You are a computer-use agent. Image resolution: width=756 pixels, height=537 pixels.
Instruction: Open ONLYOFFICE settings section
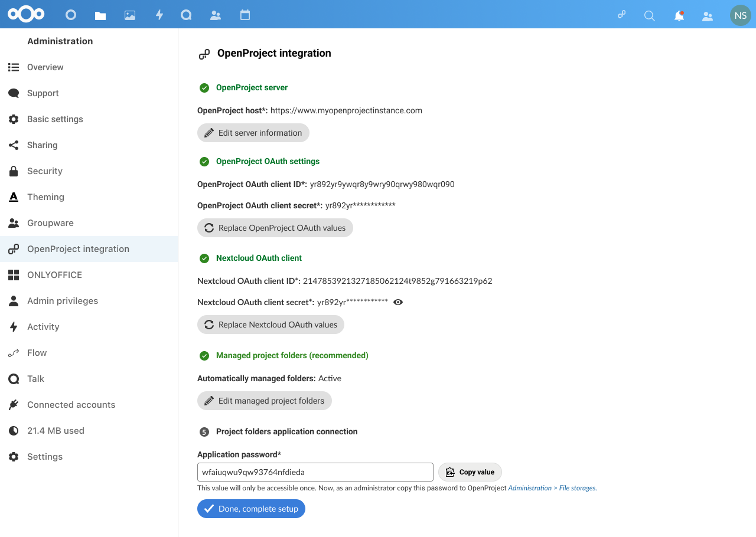54,275
